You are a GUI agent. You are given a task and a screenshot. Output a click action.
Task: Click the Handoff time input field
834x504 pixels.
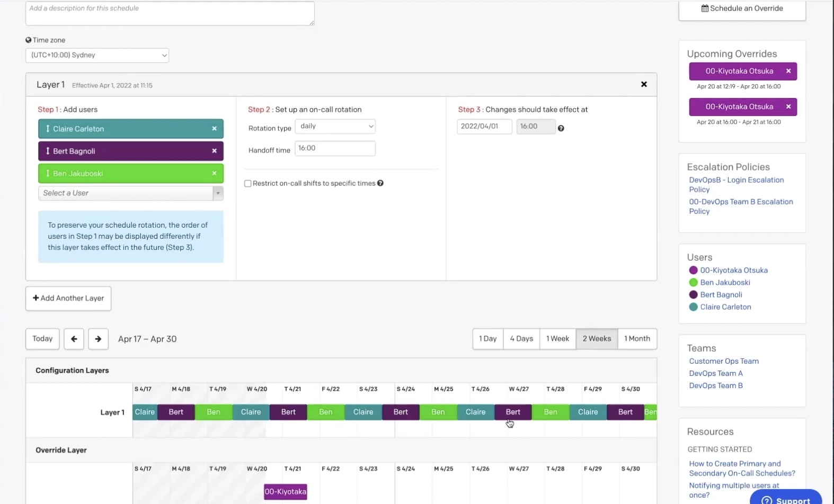pos(335,148)
